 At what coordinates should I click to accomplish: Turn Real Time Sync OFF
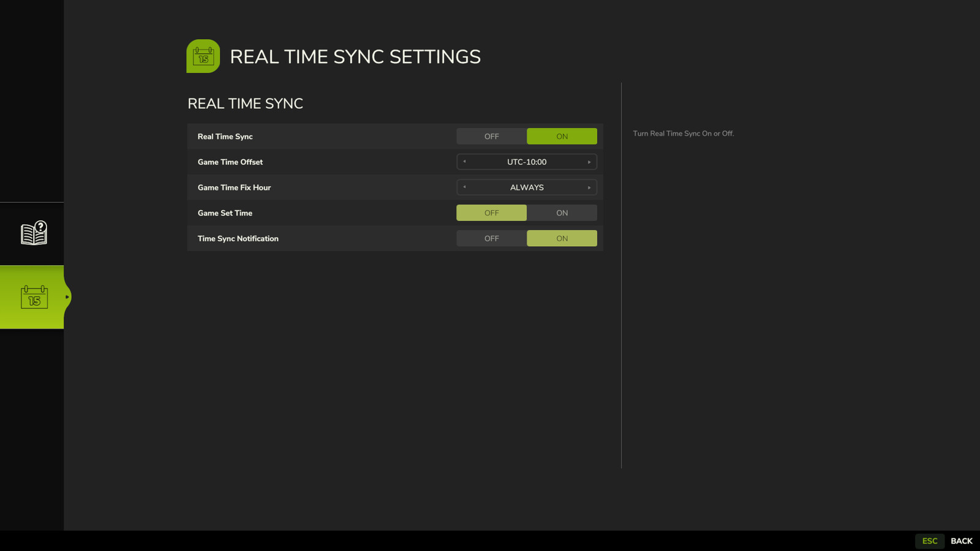(x=491, y=136)
